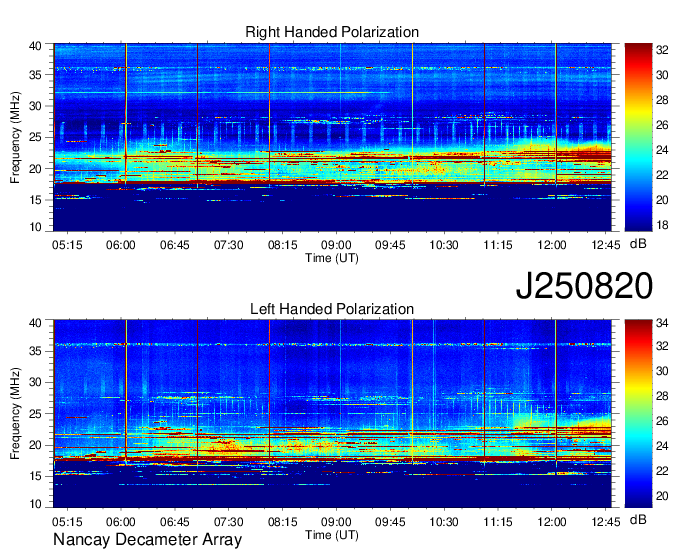Click 07:30 time tick on Right Handed plot

point(228,245)
